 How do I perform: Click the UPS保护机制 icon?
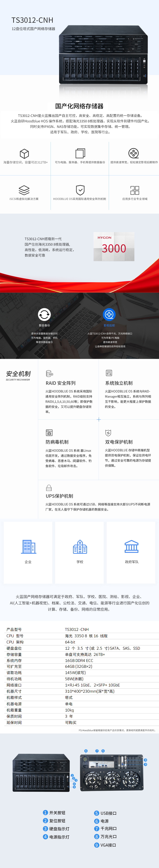(x=49, y=488)
